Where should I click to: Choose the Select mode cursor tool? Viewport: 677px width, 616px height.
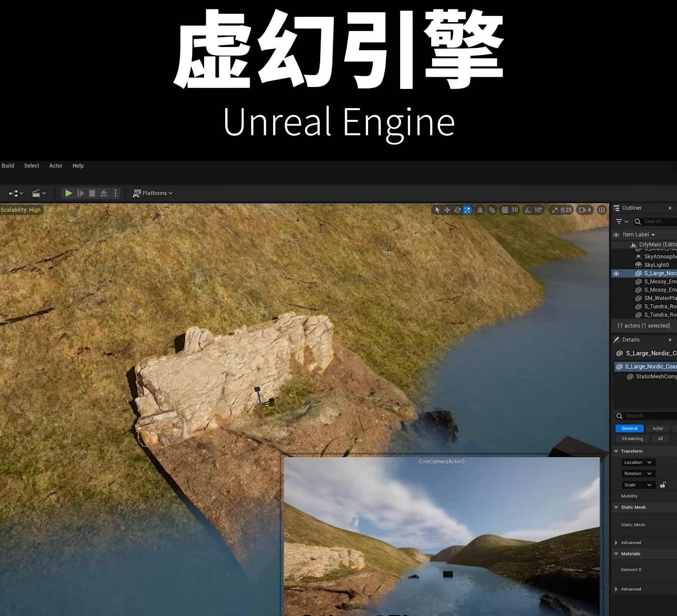pos(437,210)
